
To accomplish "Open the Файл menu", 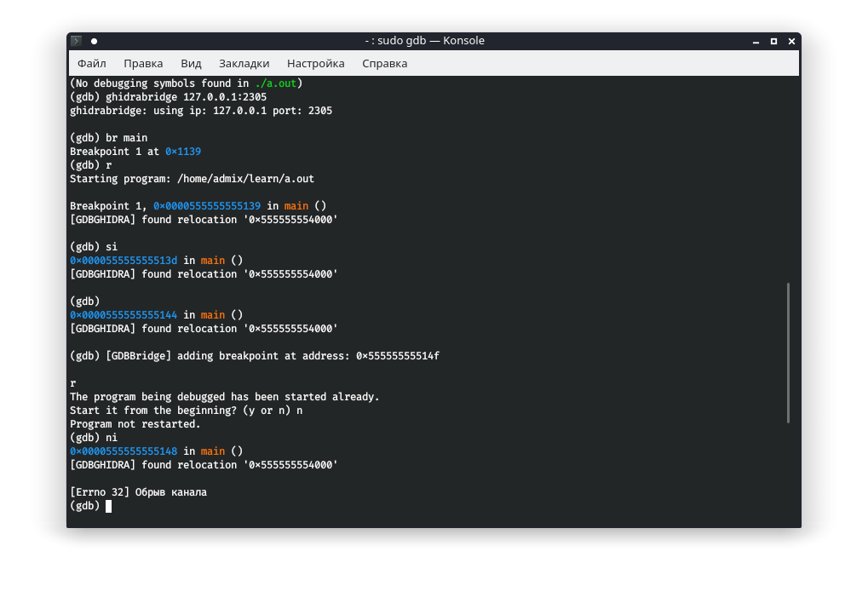I will click(x=92, y=64).
